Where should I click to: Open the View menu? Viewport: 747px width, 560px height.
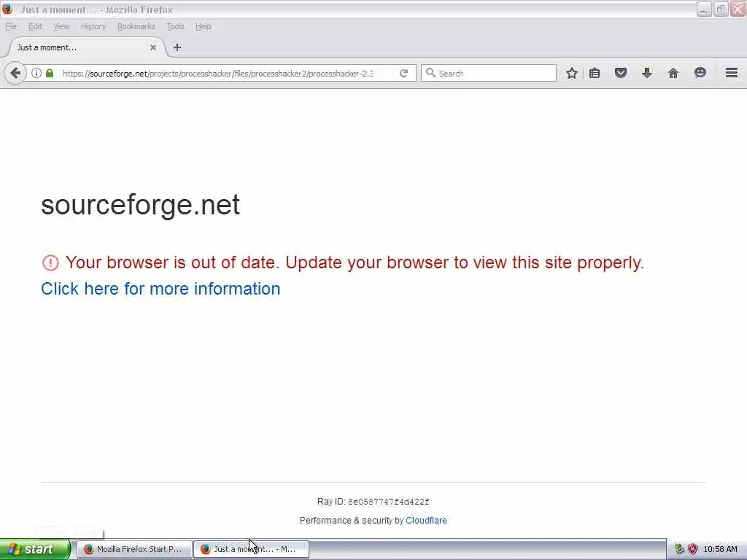[x=61, y=27]
